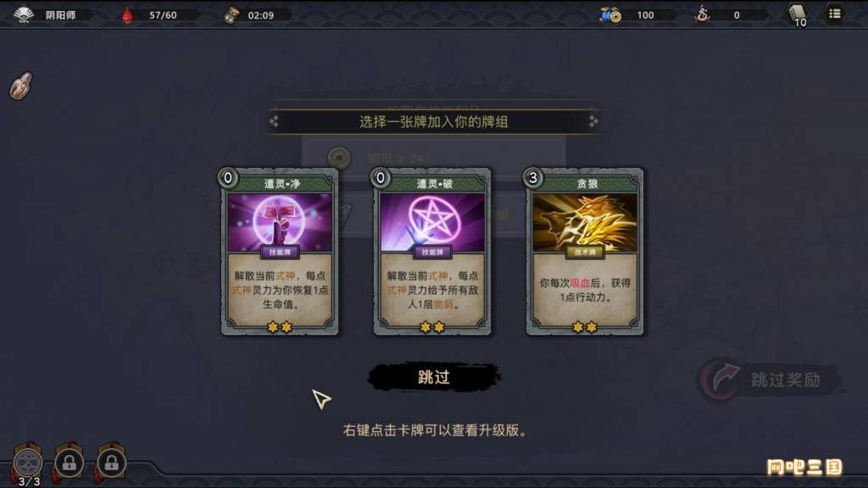Choose the 遣灵•破 card

tap(432, 252)
